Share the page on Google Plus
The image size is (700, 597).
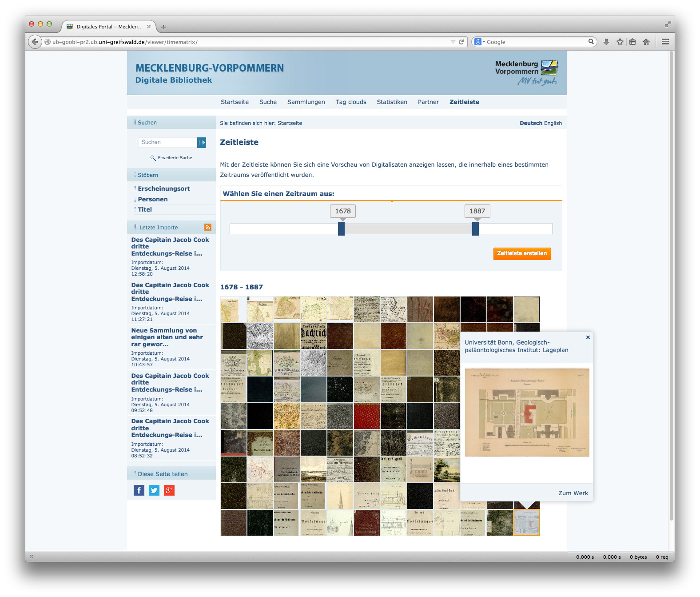169,490
